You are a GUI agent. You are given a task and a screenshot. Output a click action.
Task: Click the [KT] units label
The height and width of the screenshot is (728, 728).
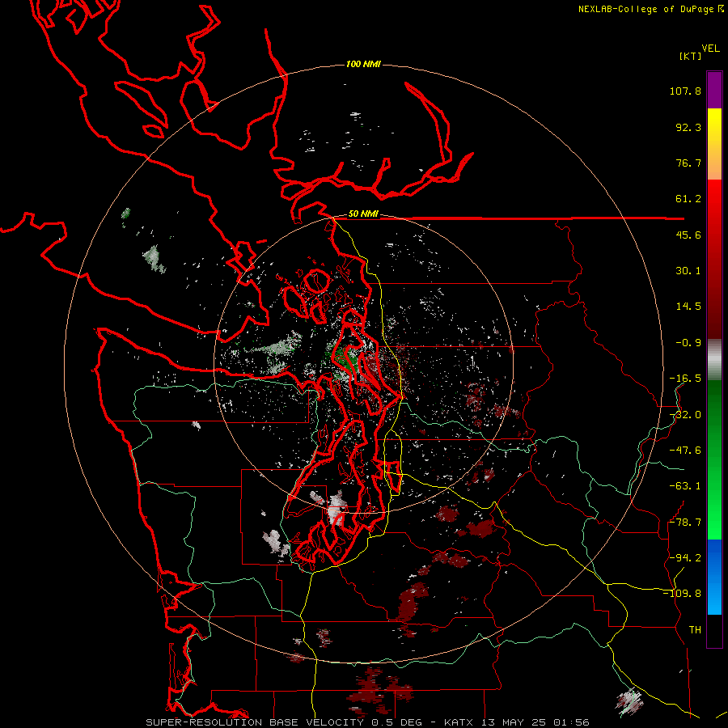point(691,56)
